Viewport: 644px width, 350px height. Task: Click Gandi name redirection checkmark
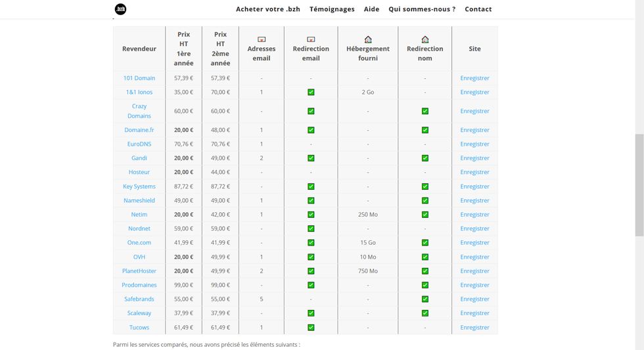coord(425,158)
